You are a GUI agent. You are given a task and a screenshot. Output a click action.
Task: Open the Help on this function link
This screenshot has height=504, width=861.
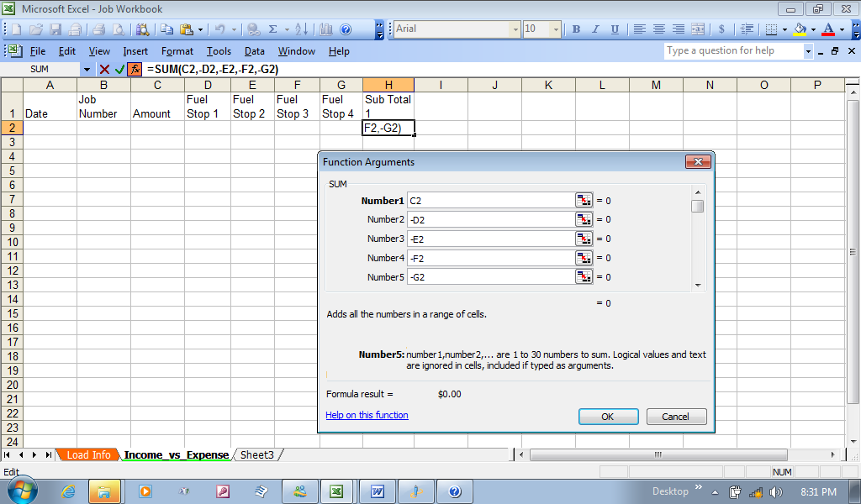tap(367, 415)
